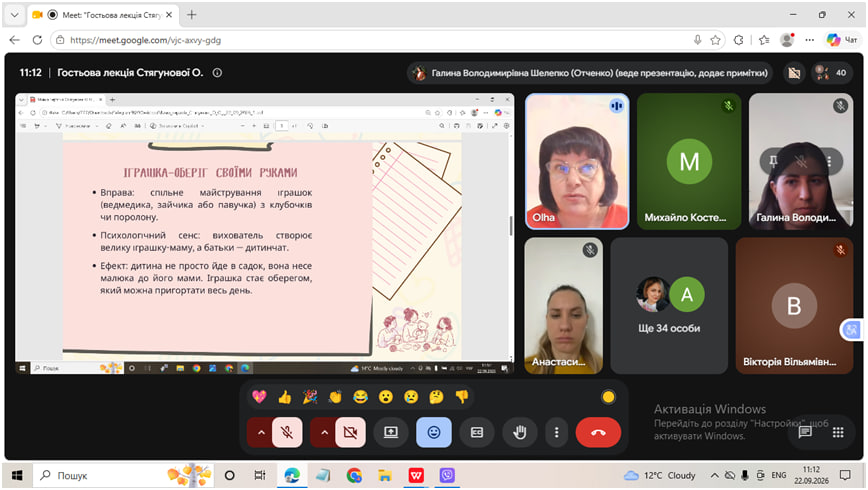Send the thumbs up reaction
The width and height of the screenshot is (868, 490).
pos(285,397)
